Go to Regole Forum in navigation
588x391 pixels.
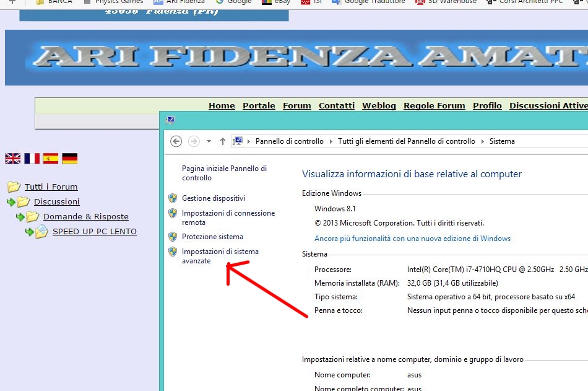pos(434,105)
